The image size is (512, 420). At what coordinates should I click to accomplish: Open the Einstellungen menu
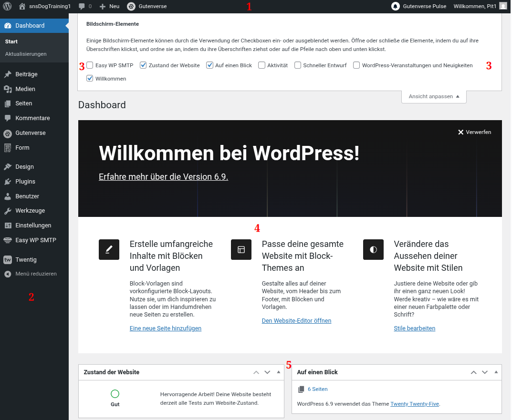click(x=34, y=225)
